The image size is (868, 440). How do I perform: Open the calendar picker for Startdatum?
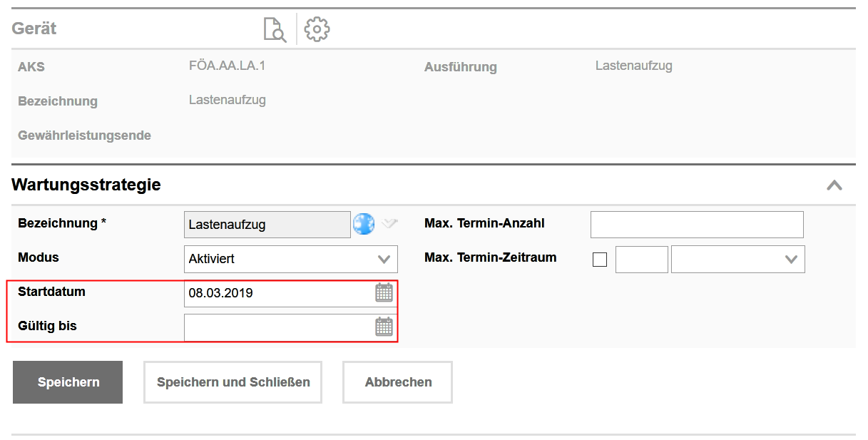pyautogui.click(x=384, y=292)
